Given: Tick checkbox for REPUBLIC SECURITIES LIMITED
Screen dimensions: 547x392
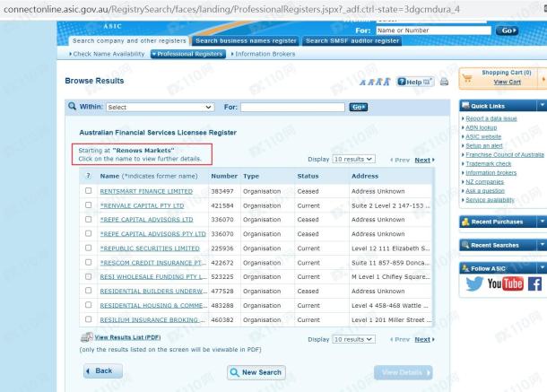Looking at the screenshot, I should coord(88,248).
